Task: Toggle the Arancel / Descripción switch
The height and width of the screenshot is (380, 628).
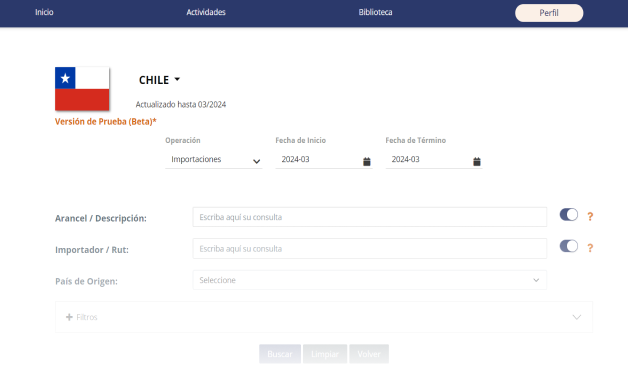Action: 569,215
